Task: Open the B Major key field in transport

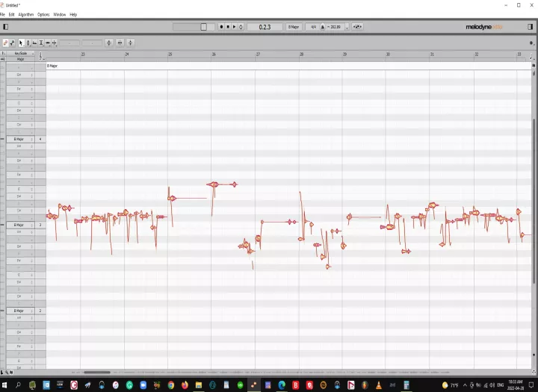Action: (294, 27)
